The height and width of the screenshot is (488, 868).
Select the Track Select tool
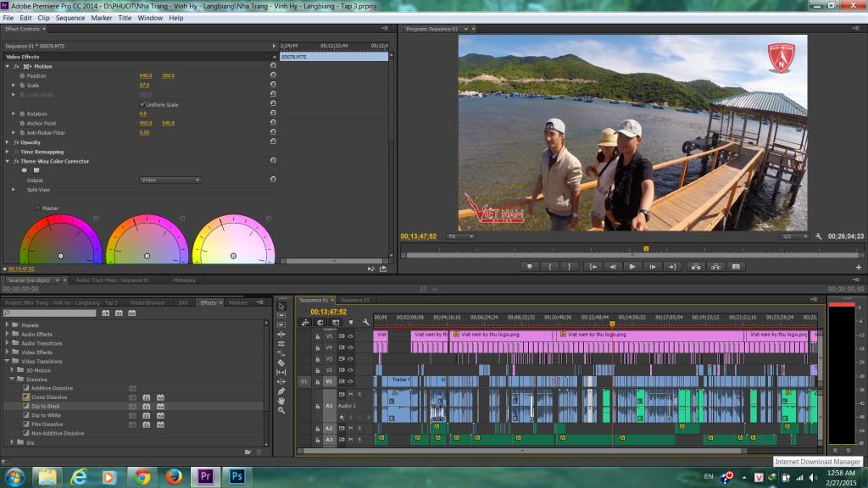[281, 315]
